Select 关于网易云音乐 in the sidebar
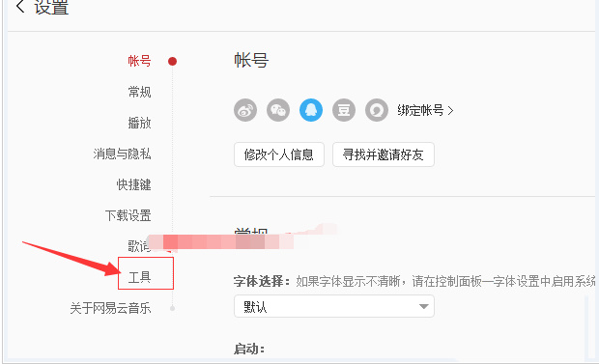 point(110,308)
